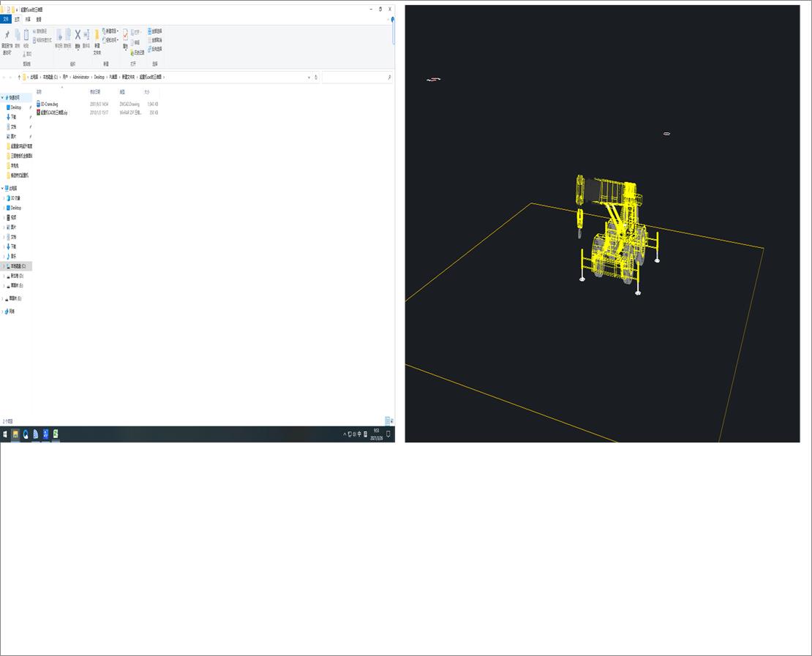Collapse the This PC tree section

[x=3, y=188]
